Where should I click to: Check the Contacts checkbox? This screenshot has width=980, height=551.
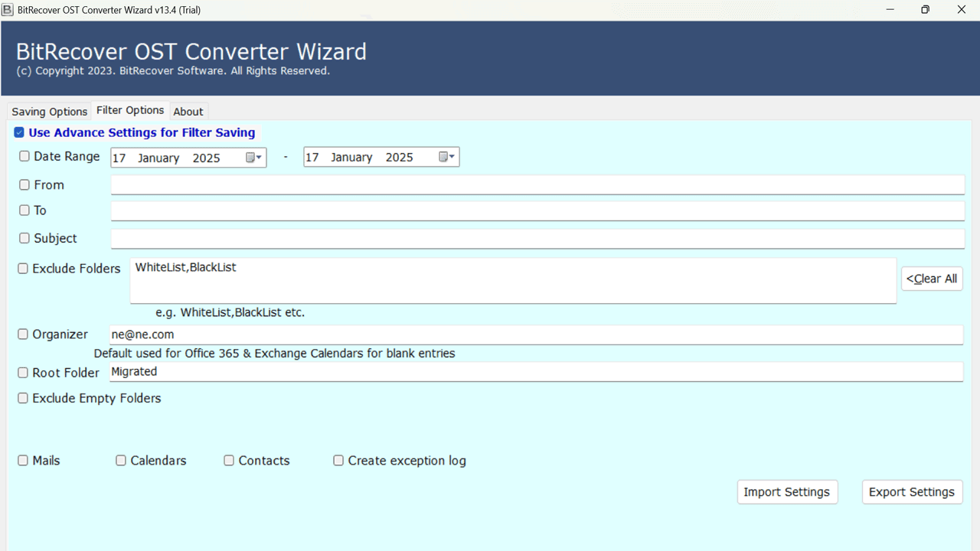pos(229,461)
